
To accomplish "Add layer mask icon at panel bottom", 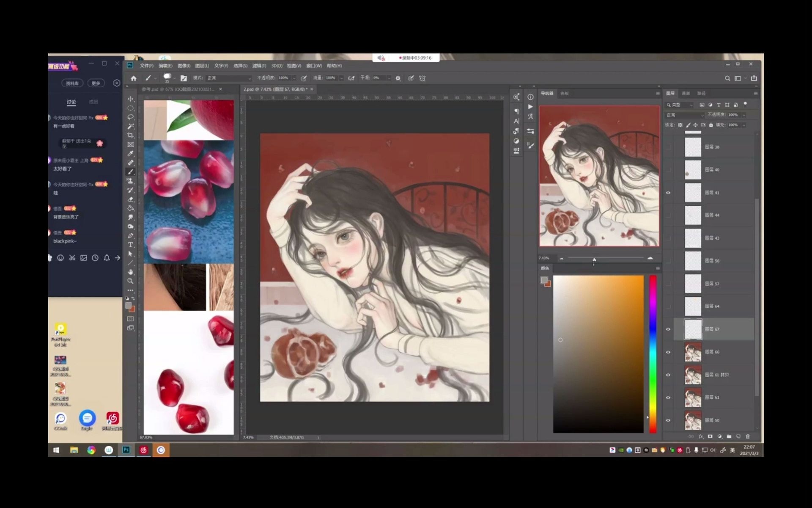I will click(710, 436).
